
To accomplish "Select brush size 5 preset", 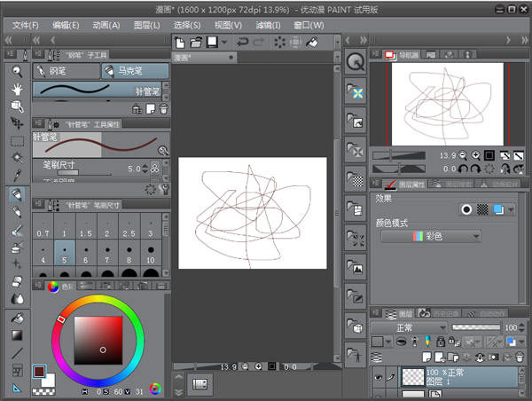I will [65, 253].
